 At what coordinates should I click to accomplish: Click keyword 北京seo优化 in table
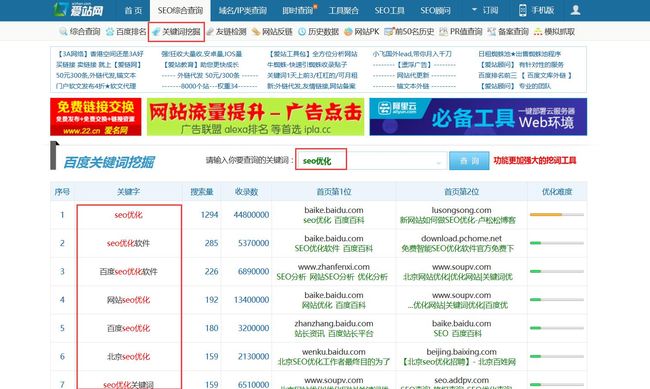coord(129,357)
